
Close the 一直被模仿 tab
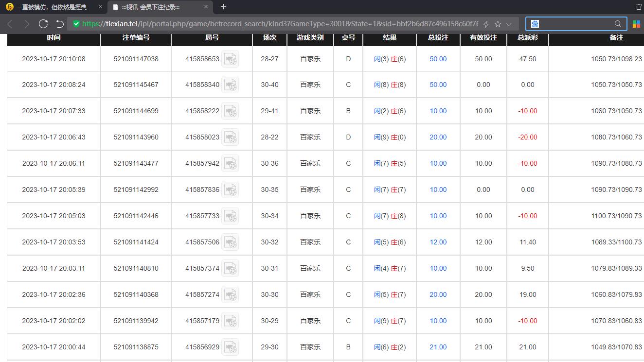tap(100, 7)
